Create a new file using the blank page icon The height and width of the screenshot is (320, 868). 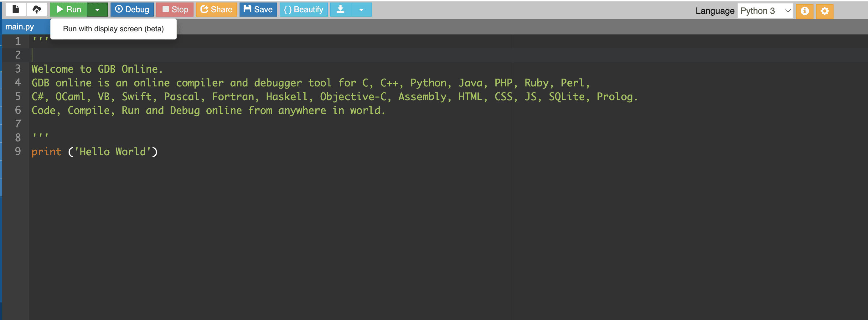[x=16, y=9]
